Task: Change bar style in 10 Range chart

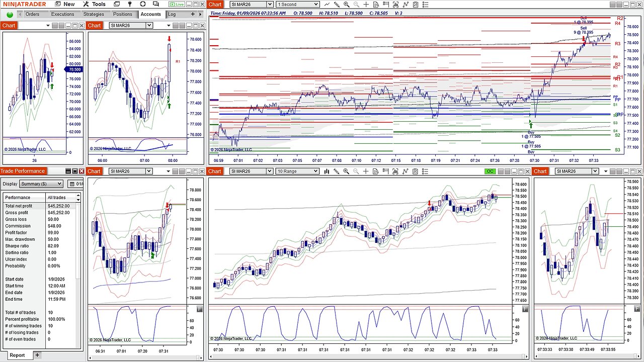Action: tap(327, 171)
